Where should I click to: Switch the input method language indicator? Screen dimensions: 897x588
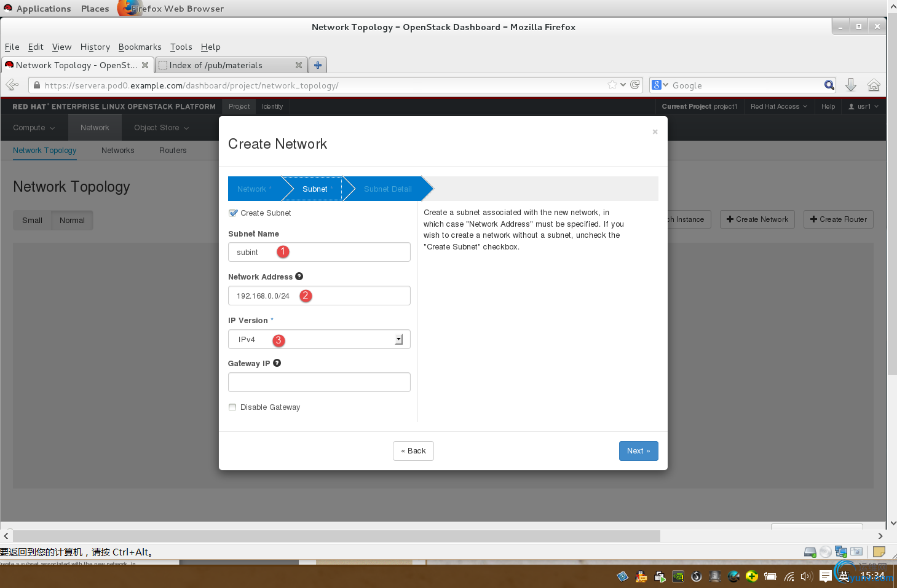[x=844, y=576]
